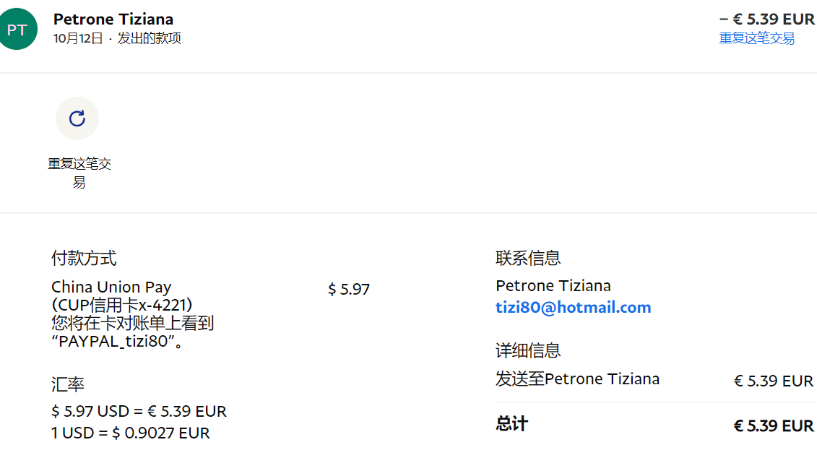Click the − € 5.39 EUR header amount
817x451 pixels.
tap(766, 19)
